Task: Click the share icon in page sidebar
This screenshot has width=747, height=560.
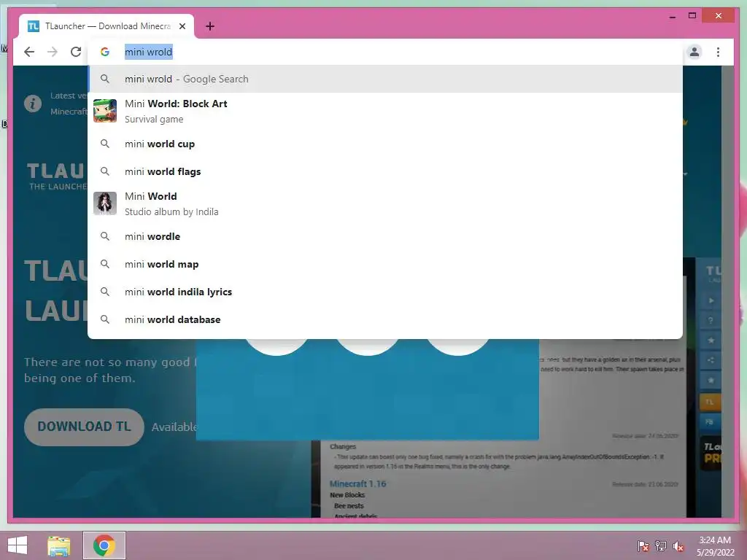Action: coord(711,360)
